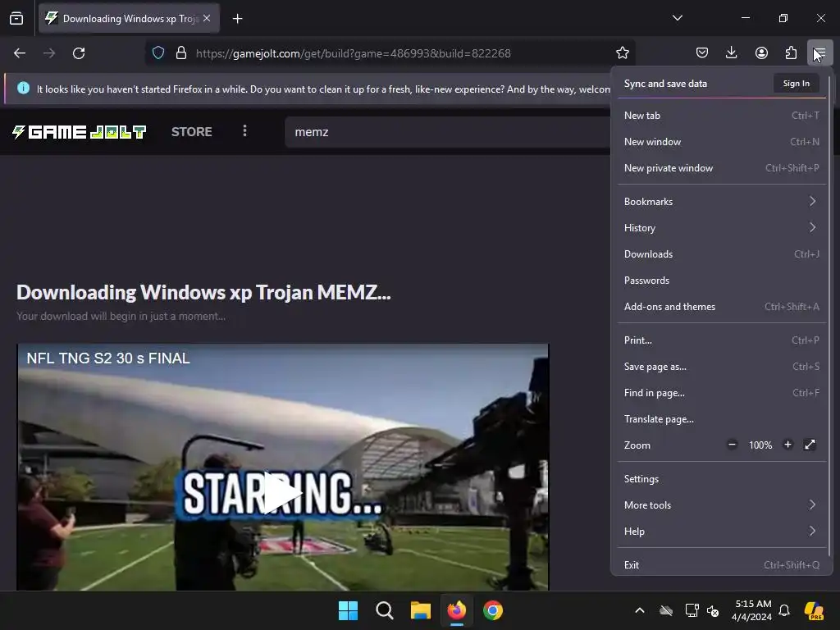Open the extensions puzzle icon

pos(791,53)
